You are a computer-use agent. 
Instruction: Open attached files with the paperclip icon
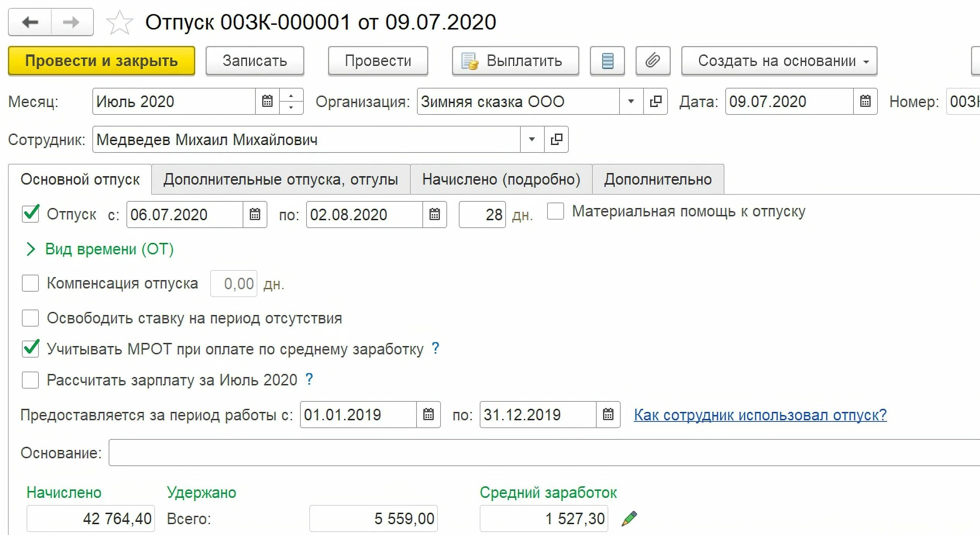click(x=653, y=61)
